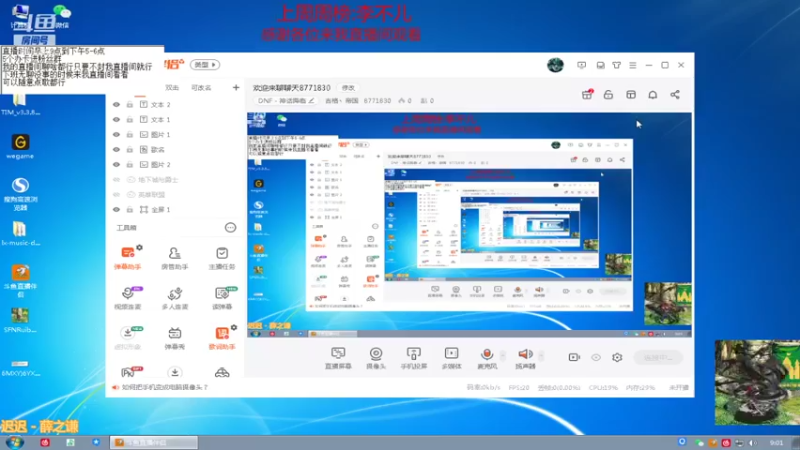The width and height of the screenshot is (800, 450).
Task: Click the 未开播 status text
Action: pos(679,387)
